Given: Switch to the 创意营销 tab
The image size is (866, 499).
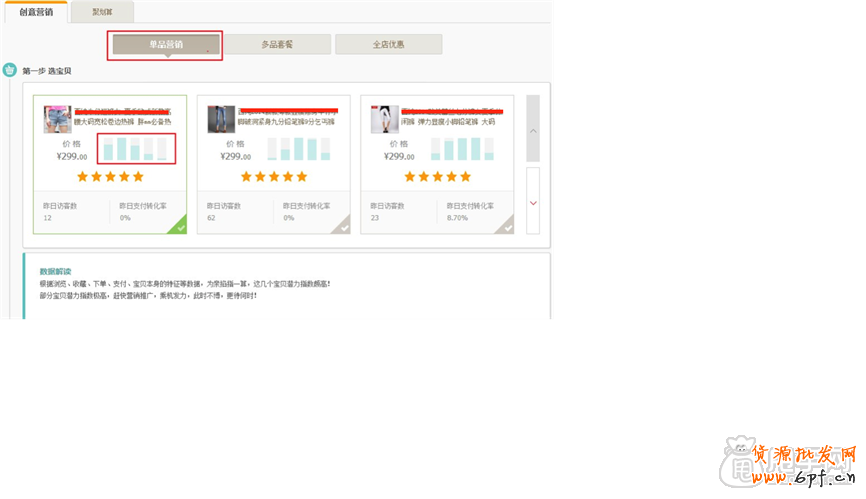Looking at the screenshot, I should [36, 12].
